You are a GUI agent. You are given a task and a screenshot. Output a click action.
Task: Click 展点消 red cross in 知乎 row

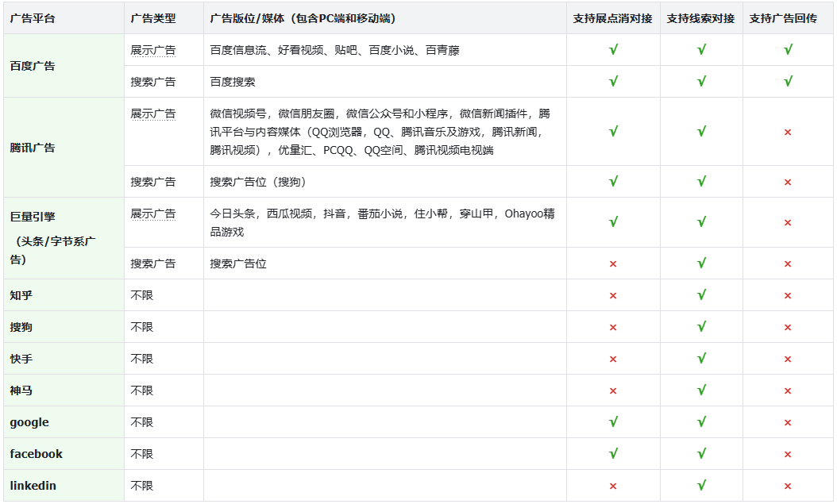pyautogui.click(x=613, y=296)
